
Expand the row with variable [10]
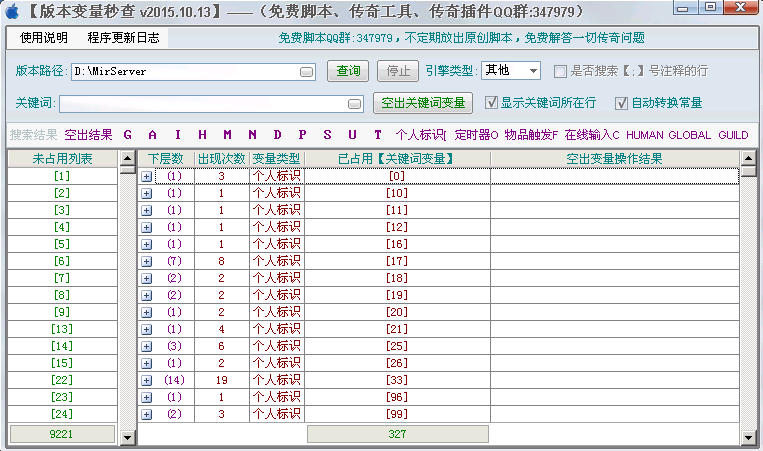146,194
